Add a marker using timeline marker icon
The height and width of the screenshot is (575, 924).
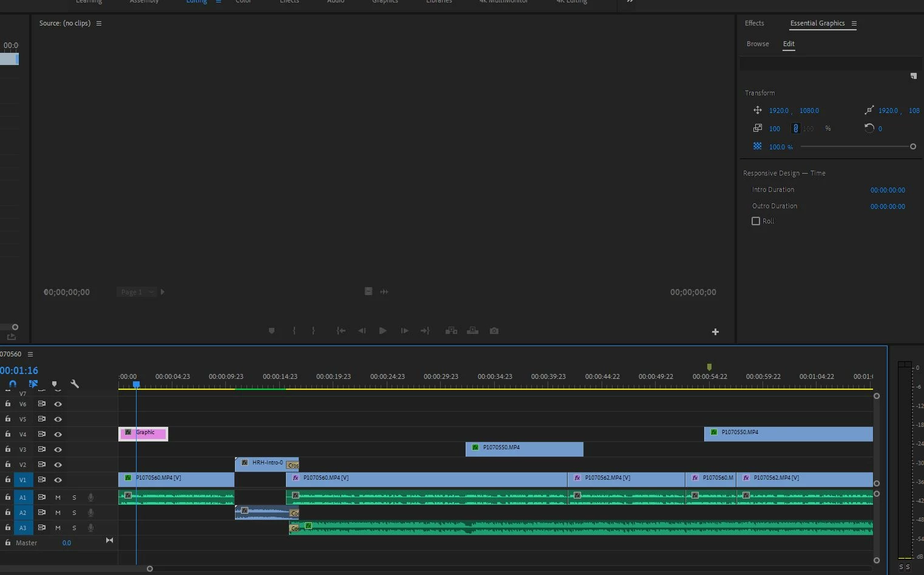click(55, 384)
